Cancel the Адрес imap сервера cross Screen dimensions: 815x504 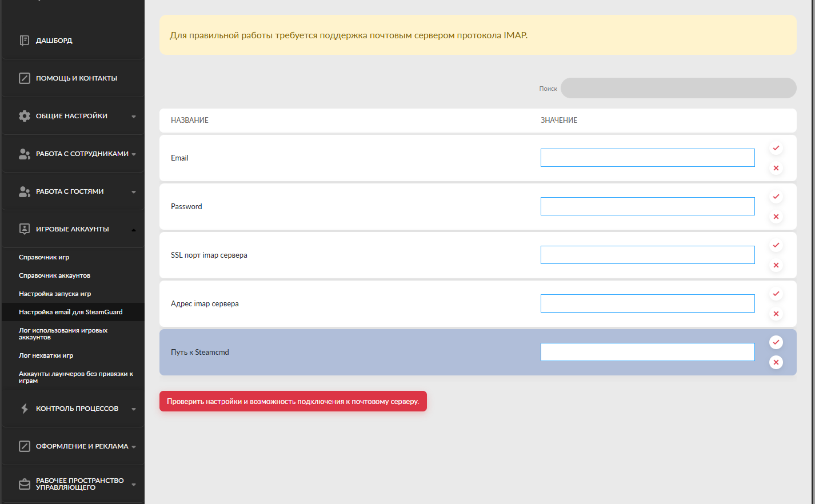pos(776,314)
